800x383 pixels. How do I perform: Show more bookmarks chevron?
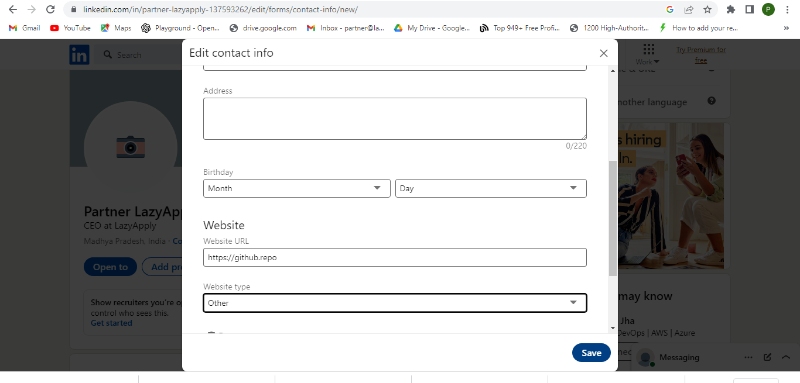point(786,28)
